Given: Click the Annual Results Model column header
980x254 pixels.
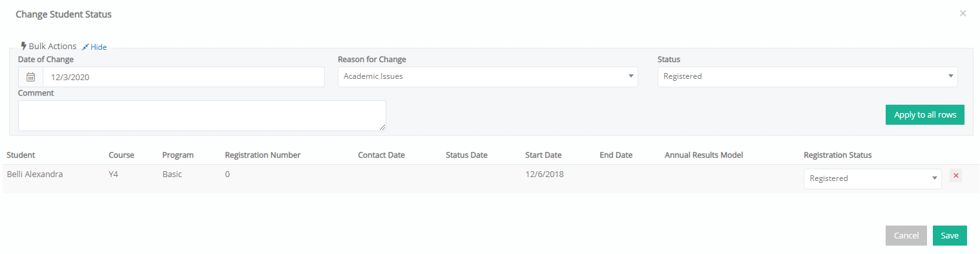Looking at the screenshot, I should [x=704, y=155].
